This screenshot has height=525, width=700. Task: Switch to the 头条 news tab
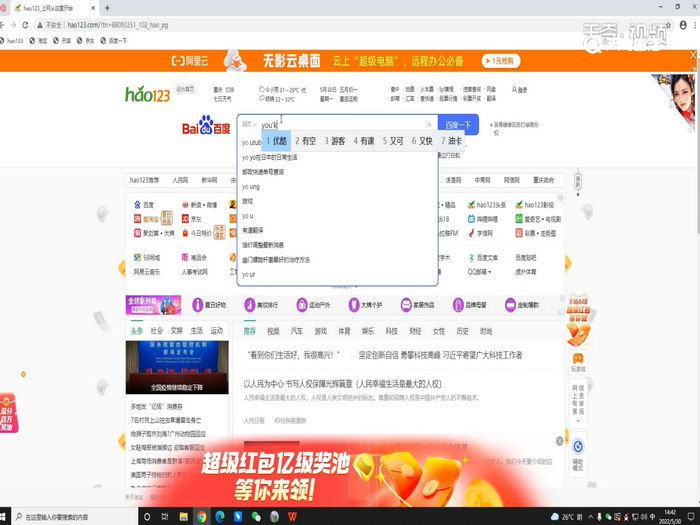[x=137, y=331]
